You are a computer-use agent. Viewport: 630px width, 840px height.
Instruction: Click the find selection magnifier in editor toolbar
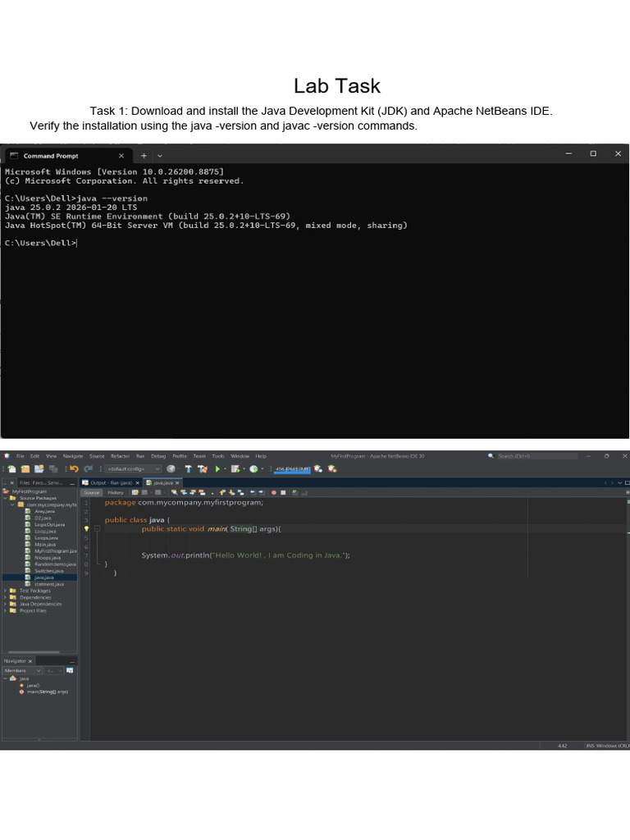tap(174, 492)
